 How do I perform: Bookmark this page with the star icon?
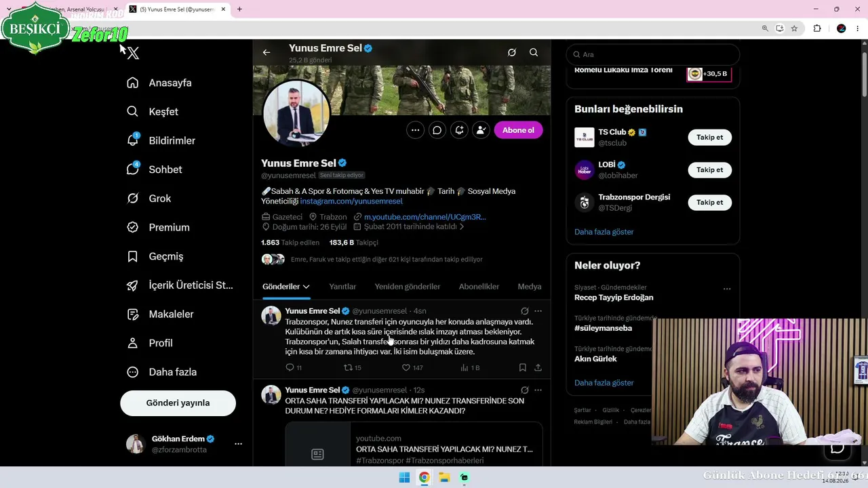tap(794, 28)
